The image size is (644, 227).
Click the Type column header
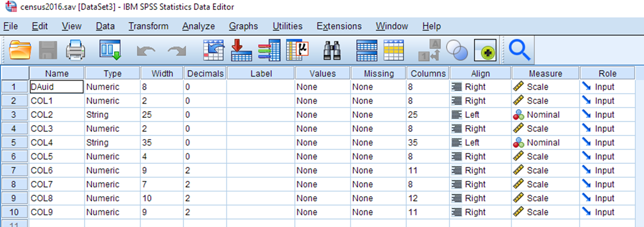(x=112, y=74)
